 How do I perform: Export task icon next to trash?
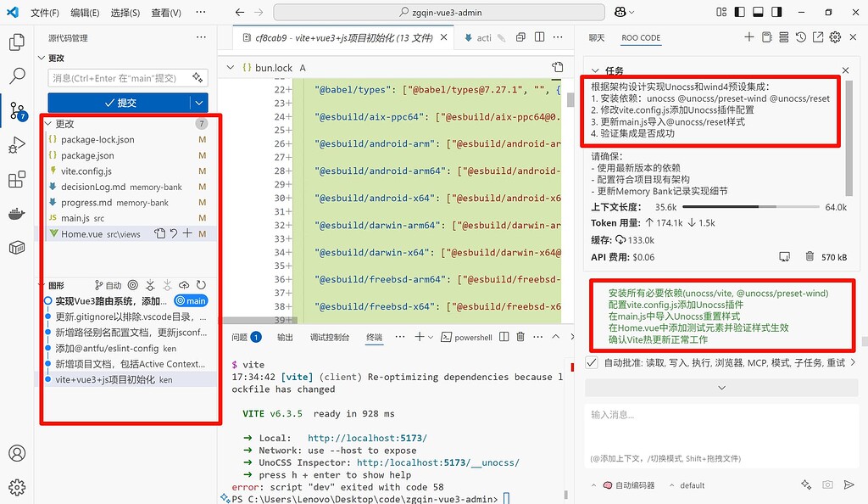(784, 256)
